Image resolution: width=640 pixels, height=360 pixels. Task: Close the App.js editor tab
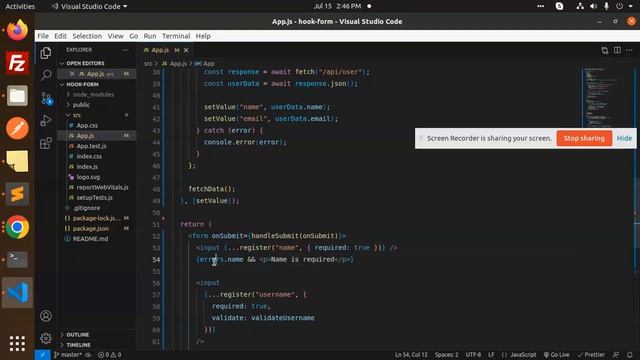tap(186, 50)
